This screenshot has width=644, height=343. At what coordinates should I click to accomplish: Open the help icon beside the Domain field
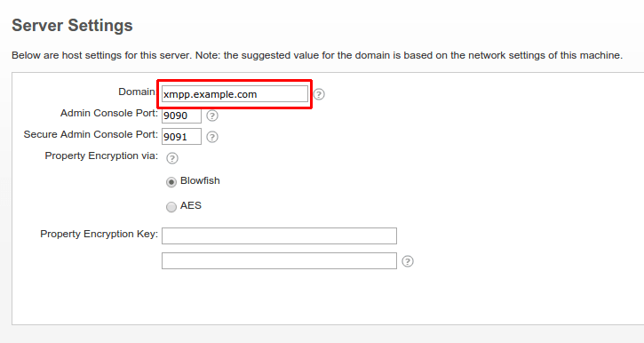pyautogui.click(x=319, y=94)
